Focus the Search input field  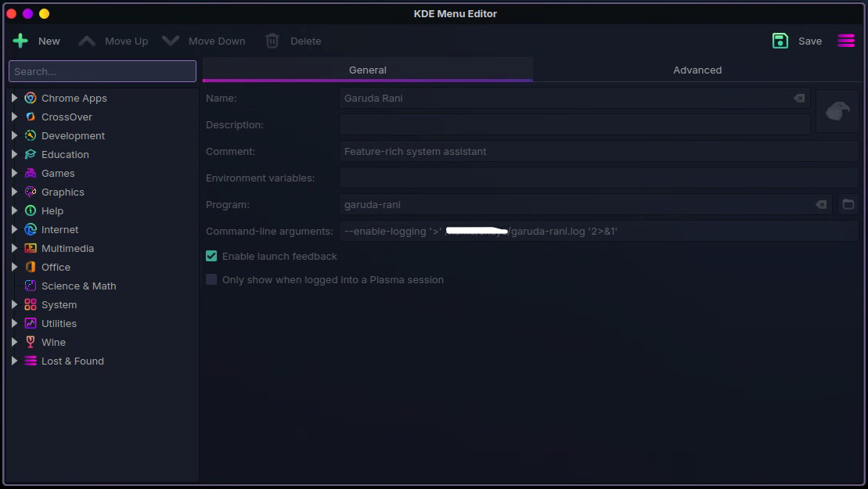click(103, 71)
